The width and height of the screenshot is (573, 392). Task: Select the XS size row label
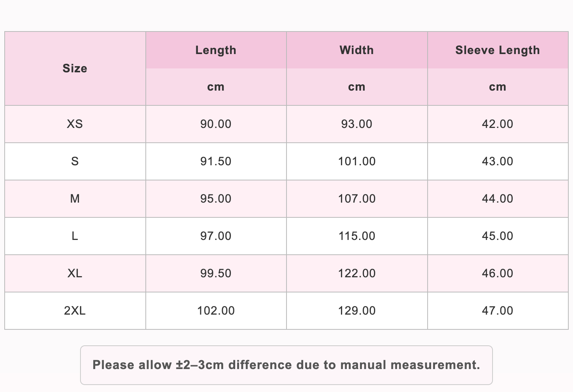(x=75, y=124)
